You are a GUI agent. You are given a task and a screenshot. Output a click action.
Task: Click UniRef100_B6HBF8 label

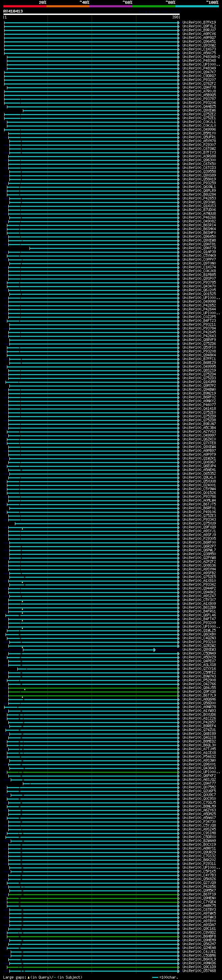pos(199,936)
